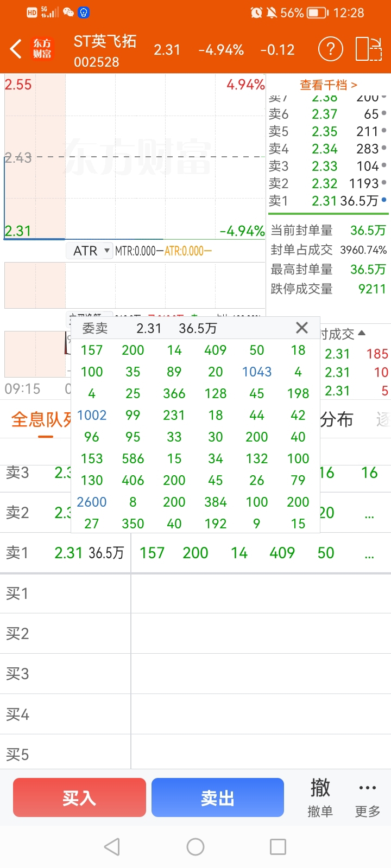Tap the 买1 row

pos(195,593)
